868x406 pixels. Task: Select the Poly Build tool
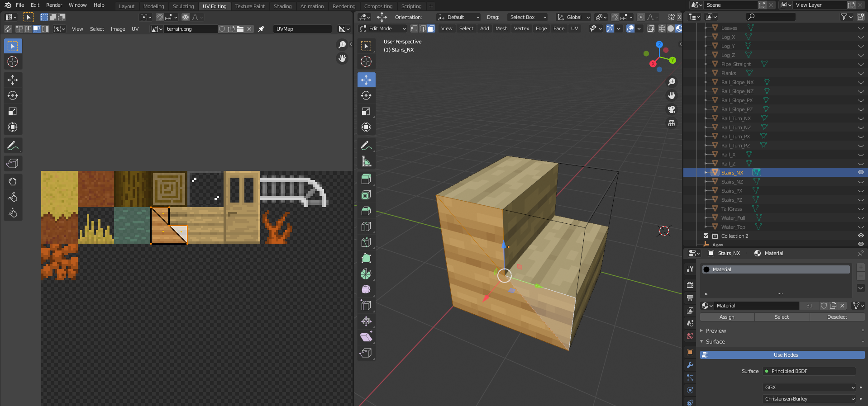tap(366, 259)
